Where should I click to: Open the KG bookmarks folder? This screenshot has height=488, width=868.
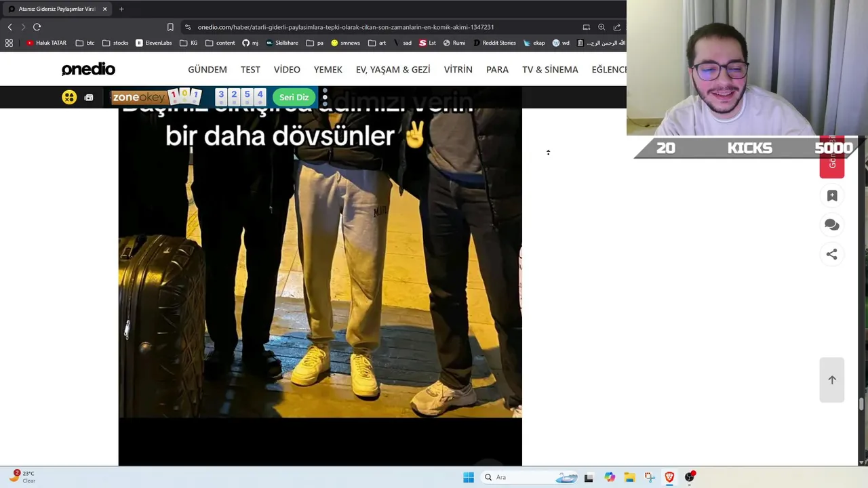click(189, 43)
